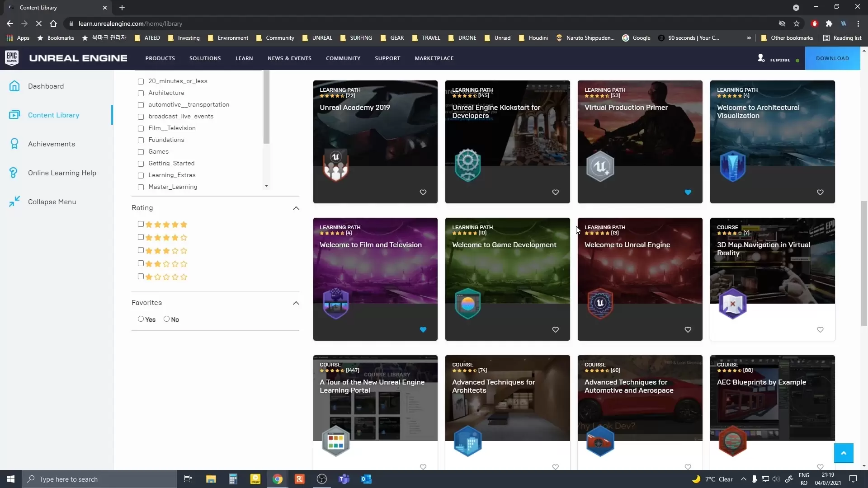Click the scroll-to-top arrow button
Image resolution: width=868 pixels, height=488 pixels.
[x=843, y=453]
